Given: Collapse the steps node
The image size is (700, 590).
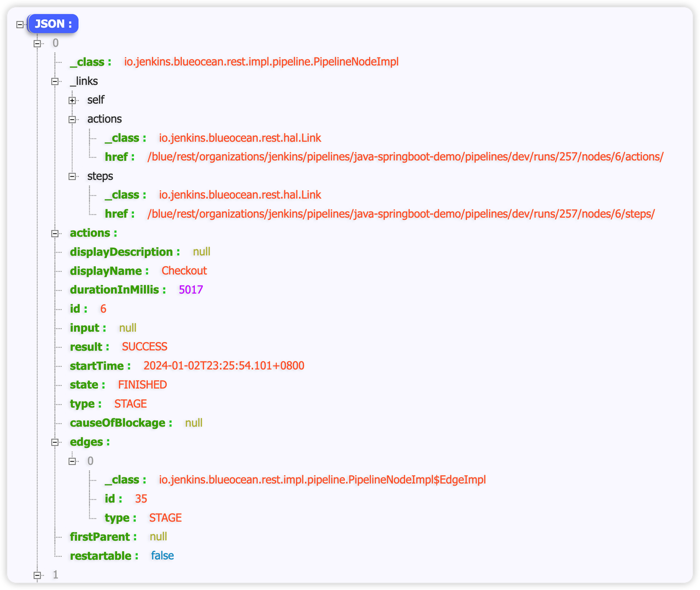Looking at the screenshot, I should (72, 176).
